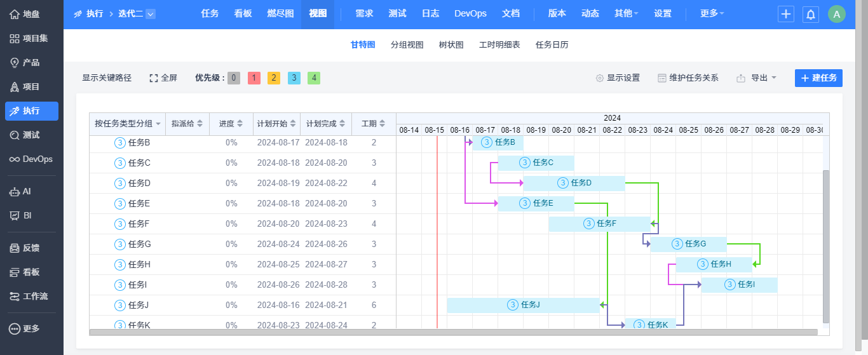Select the 工时明细表 sub-tab

tap(499, 45)
